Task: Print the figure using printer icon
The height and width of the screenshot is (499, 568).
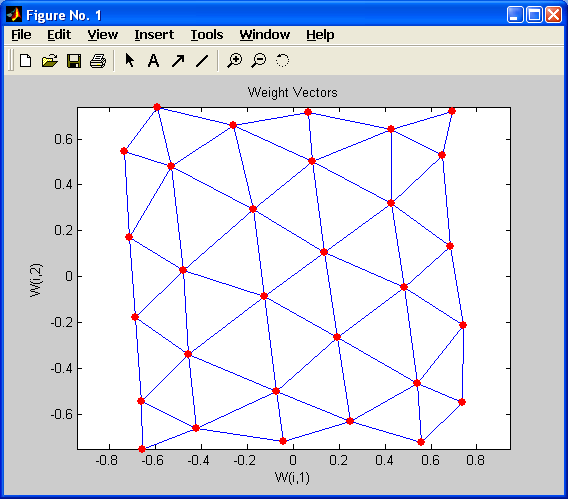Action: [x=98, y=61]
